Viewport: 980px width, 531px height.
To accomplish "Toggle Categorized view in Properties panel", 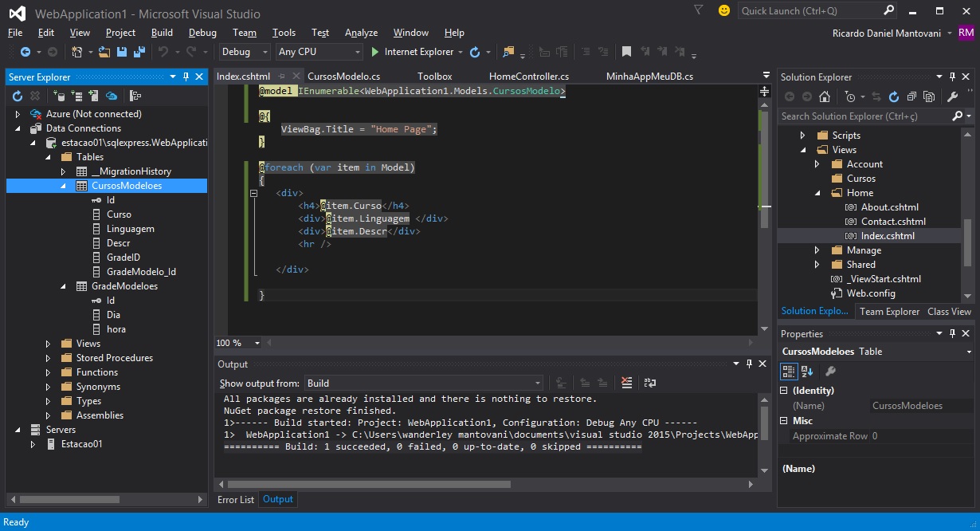I will [789, 371].
